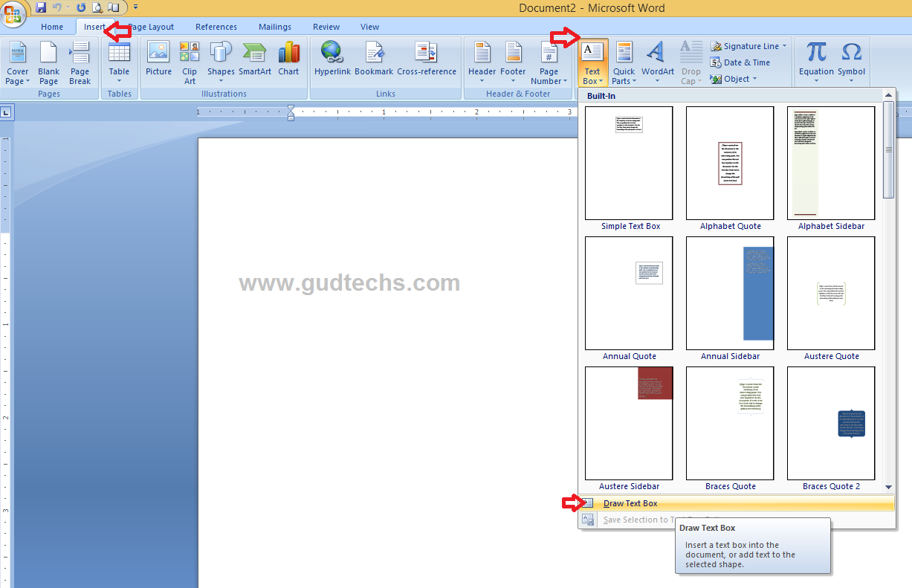912x588 pixels.
Task: Click Save Selection to Text Box Gallery
Action: coord(737,520)
